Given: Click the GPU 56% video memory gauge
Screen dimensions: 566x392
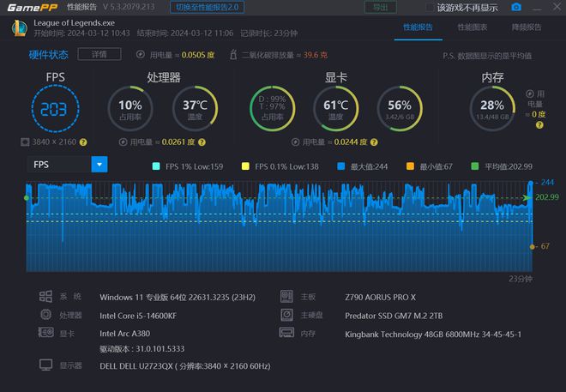Looking at the screenshot, I should 400,109.
